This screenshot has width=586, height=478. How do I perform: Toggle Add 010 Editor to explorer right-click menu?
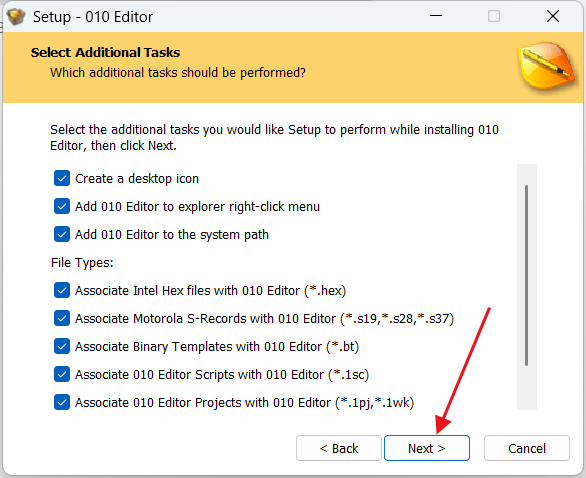(x=62, y=206)
